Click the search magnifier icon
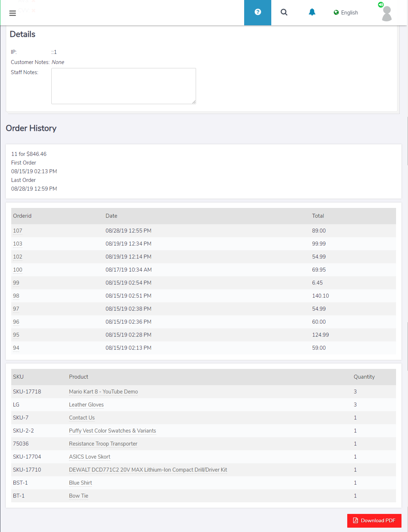 point(284,12)
